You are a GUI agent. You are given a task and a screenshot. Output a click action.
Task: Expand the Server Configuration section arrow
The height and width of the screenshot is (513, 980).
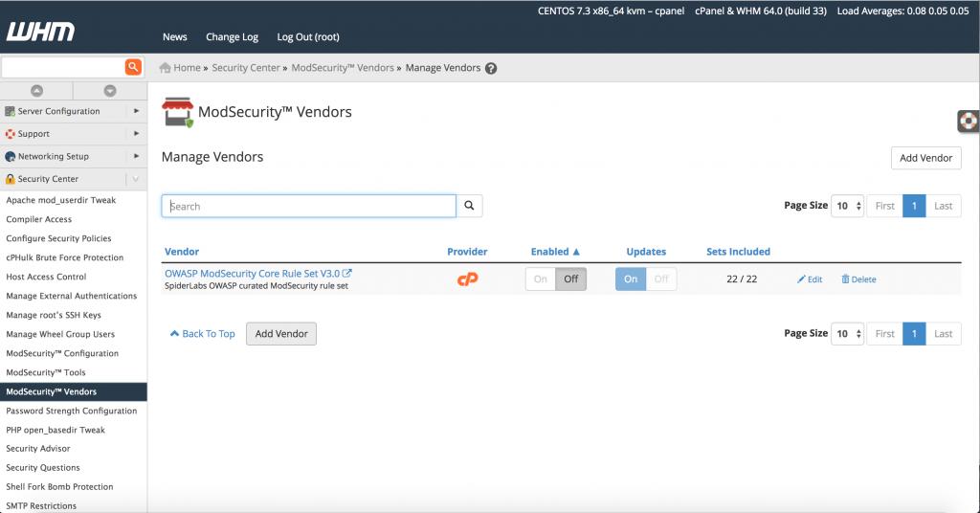click(x=136, y=111)
